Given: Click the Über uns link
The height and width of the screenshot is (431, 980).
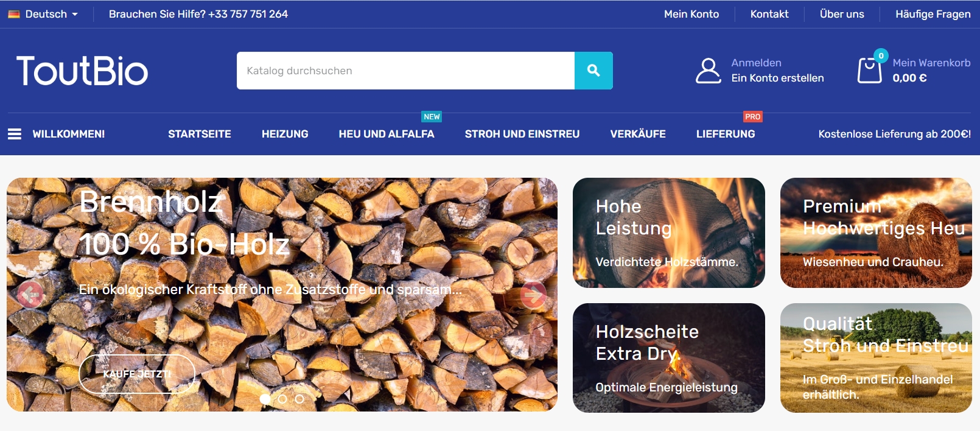Looking at the screenshot, I should coord(842,14).
